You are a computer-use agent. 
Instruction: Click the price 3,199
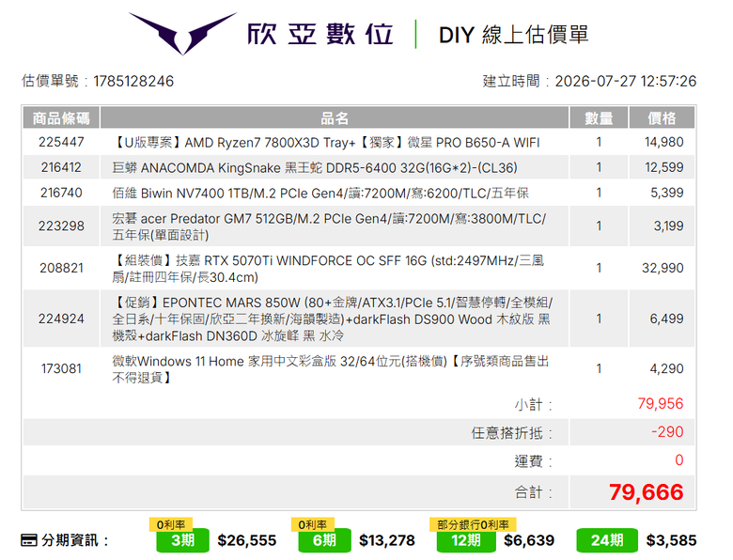pyautogui.click(x=668, y=226)
